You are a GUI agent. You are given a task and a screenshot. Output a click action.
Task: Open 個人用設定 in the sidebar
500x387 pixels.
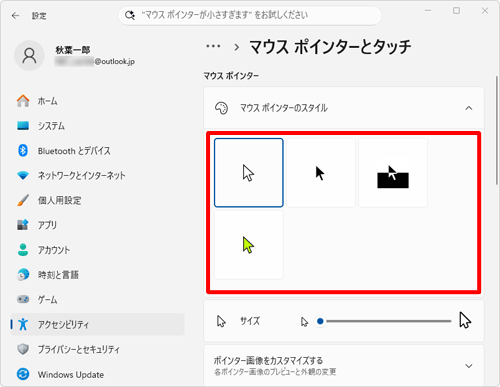coord(97,200)
